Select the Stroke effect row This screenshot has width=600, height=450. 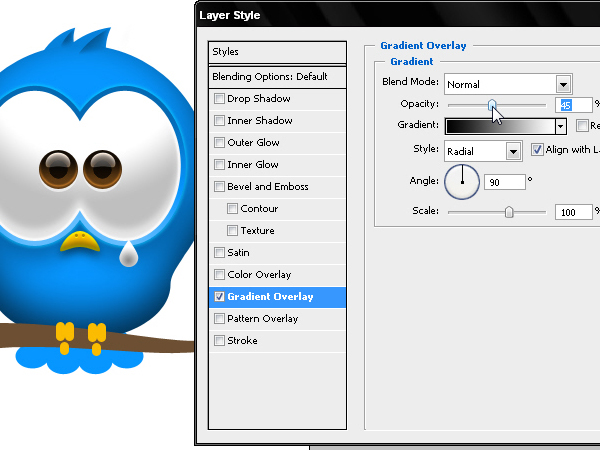point(277,341)
